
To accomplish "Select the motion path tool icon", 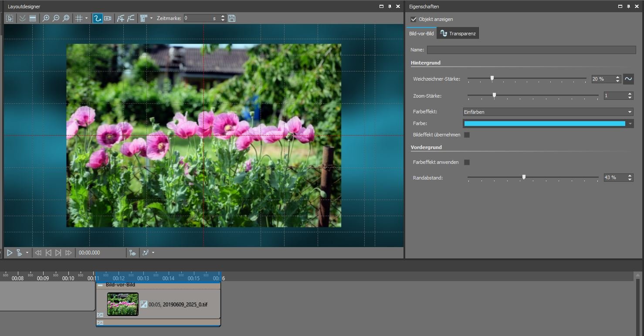I will [98, 18].
